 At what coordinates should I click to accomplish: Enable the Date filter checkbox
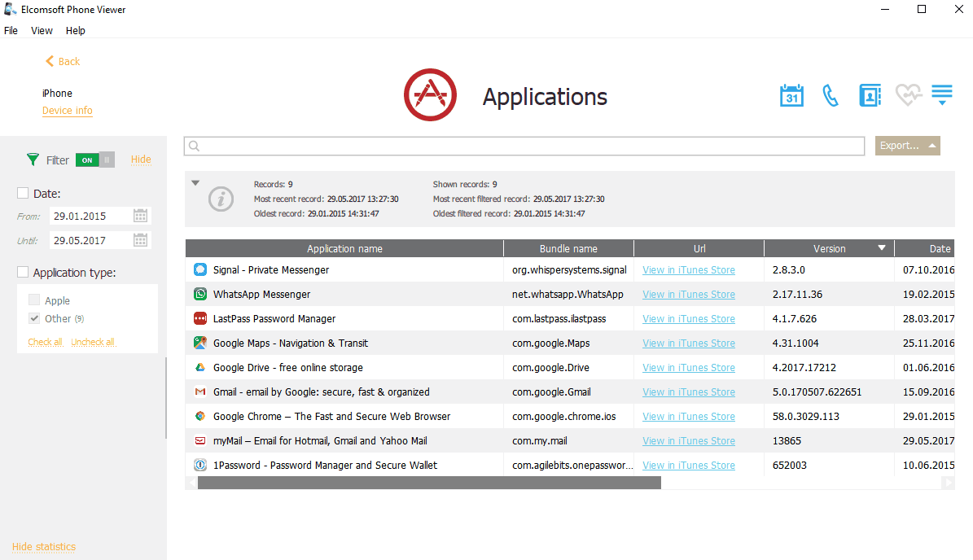pyautogui.click(x=23, y=193)
